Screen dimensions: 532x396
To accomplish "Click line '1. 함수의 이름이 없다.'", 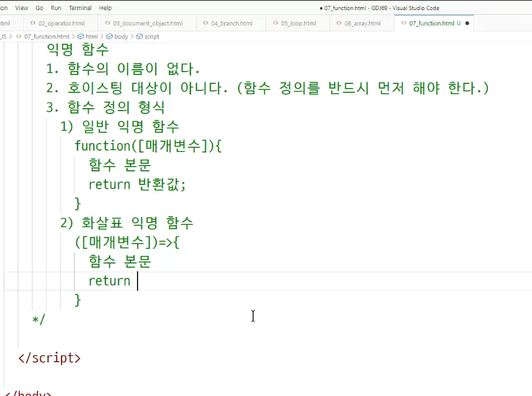I will point(123,69).
